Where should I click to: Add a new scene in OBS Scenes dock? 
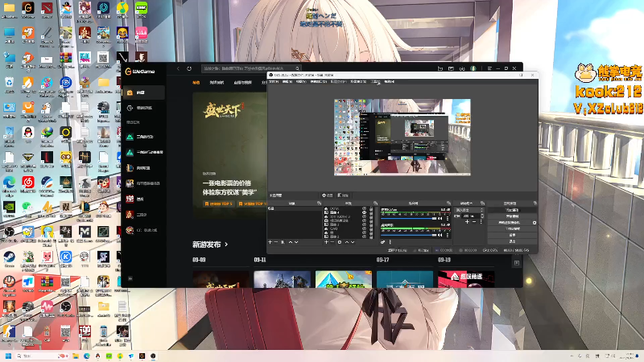(x=270, y=242)
